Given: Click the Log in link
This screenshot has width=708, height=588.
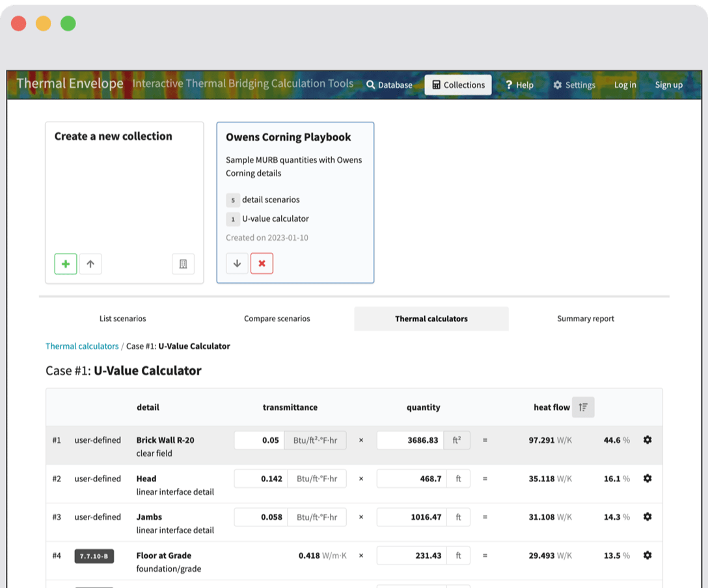Looking at the screenshot, I should 625,85.
